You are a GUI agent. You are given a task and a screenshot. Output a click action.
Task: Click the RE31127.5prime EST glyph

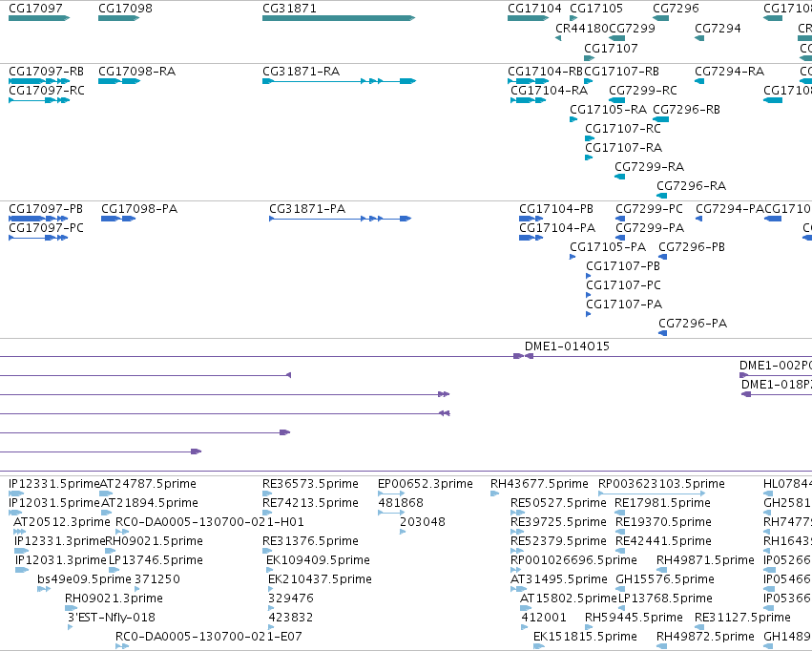pyautogui.click(x=699, y=627)
